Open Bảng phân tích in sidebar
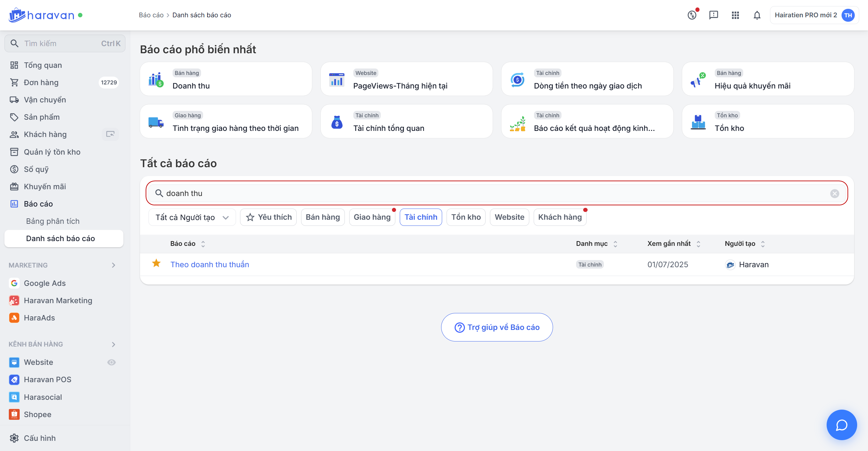This screenshot has width=868, height=451. coord(53,221)
